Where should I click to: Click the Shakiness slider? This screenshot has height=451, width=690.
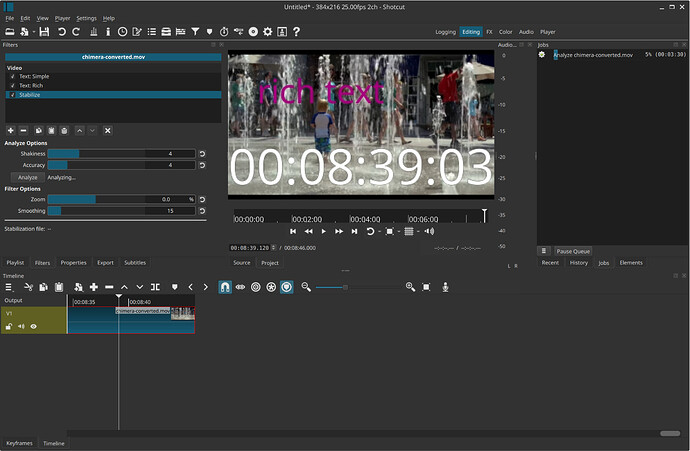(x=121, y=154)
